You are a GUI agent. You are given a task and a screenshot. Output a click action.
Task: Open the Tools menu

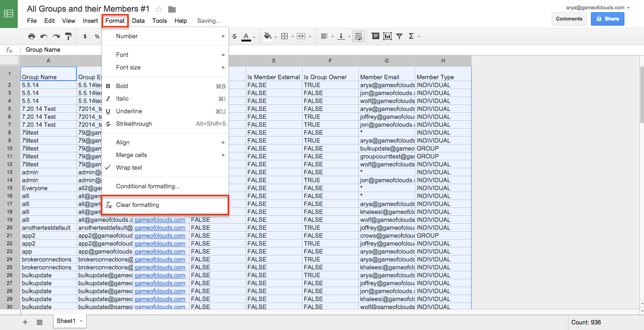tap(159, 21)
